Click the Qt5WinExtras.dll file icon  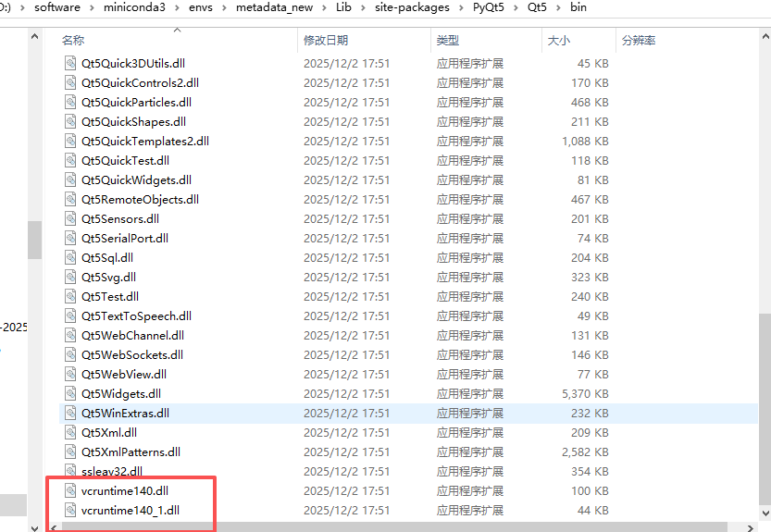[70, 413]
